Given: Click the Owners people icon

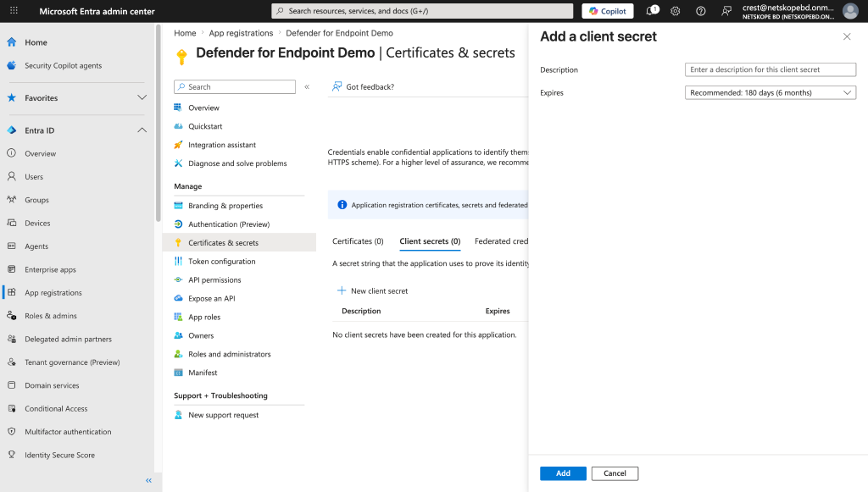Looking at the screenshot, I should pyautogui.click(x=178, y=335).
